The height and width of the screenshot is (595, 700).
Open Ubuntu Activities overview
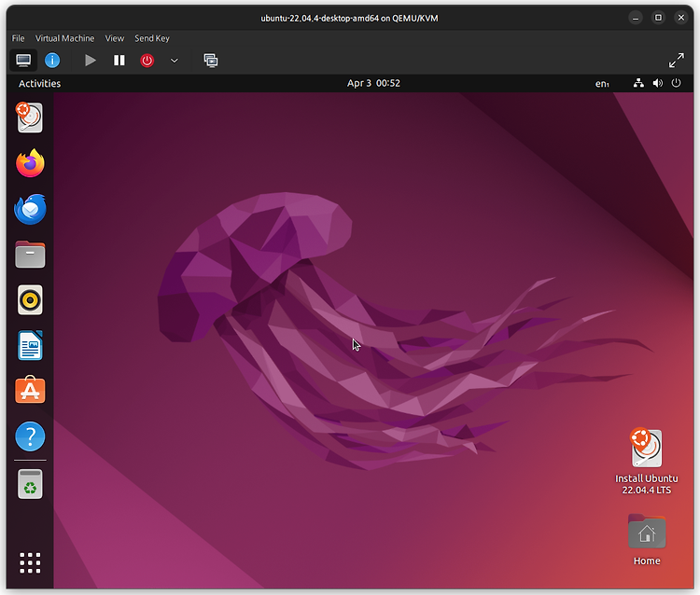coord(39,83)
